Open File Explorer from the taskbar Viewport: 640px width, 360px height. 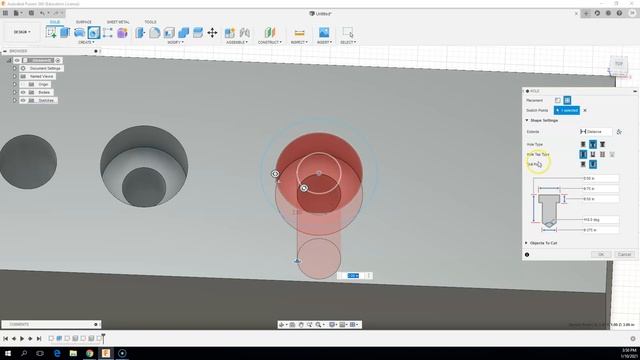coord(73,353)
